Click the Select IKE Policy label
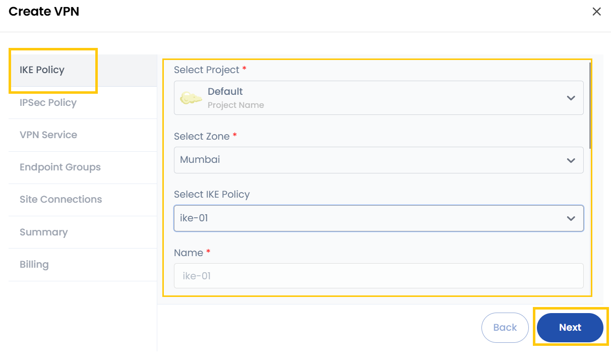This screenshot has height=364, width=611. coord(212,195)
